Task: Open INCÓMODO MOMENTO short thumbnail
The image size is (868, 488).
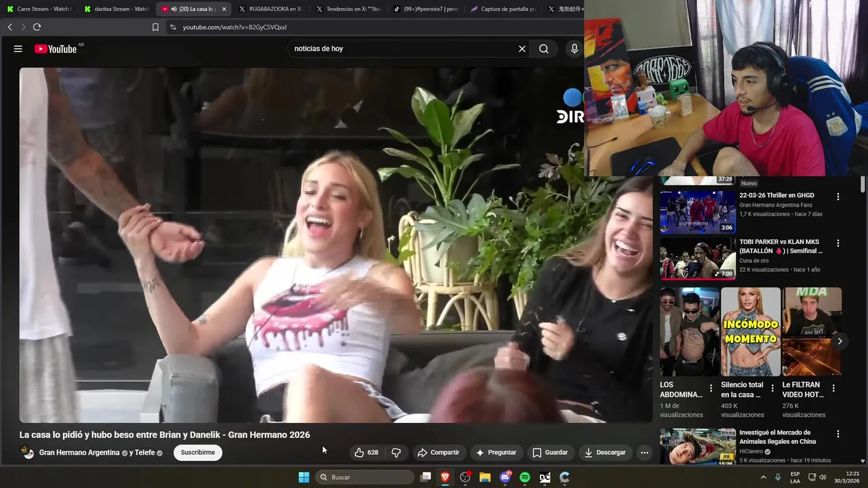Action: tap(751, 331)
